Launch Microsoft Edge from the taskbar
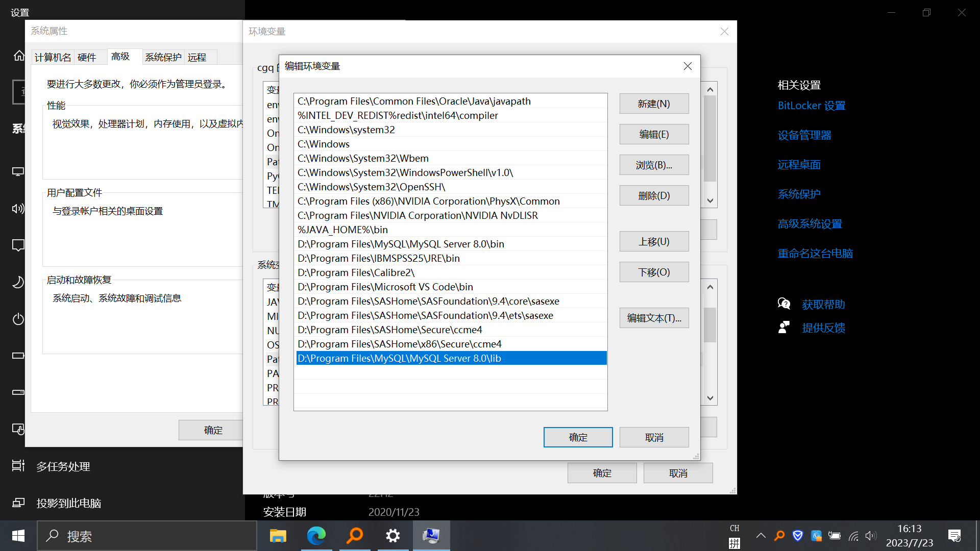This screenshot has width=980, height=551. [x=316, y=536]
